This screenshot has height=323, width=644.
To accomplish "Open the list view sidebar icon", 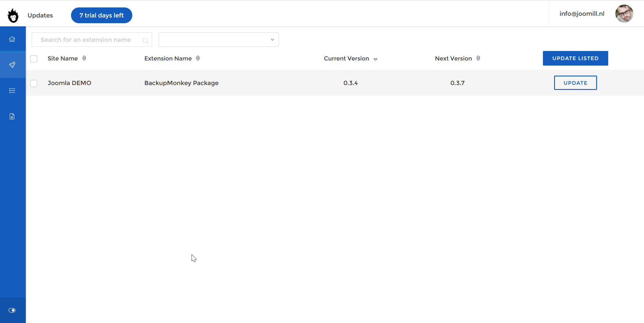I will [12, 91].
